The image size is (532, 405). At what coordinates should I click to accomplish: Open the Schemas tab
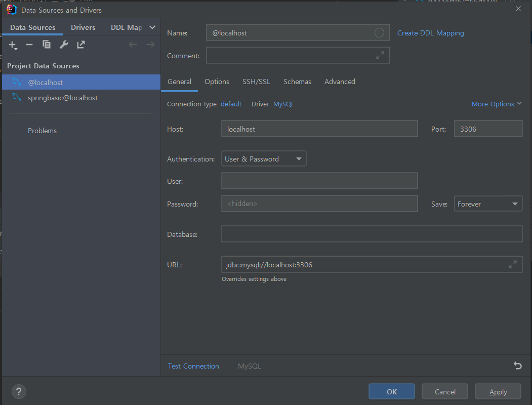point(297,82)
